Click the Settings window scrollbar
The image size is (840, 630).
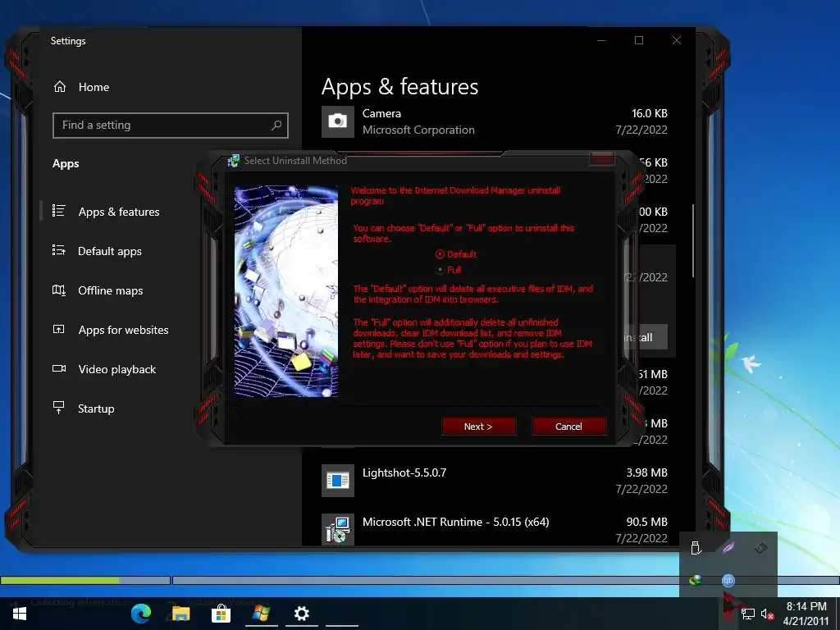[x=693, y=240]
